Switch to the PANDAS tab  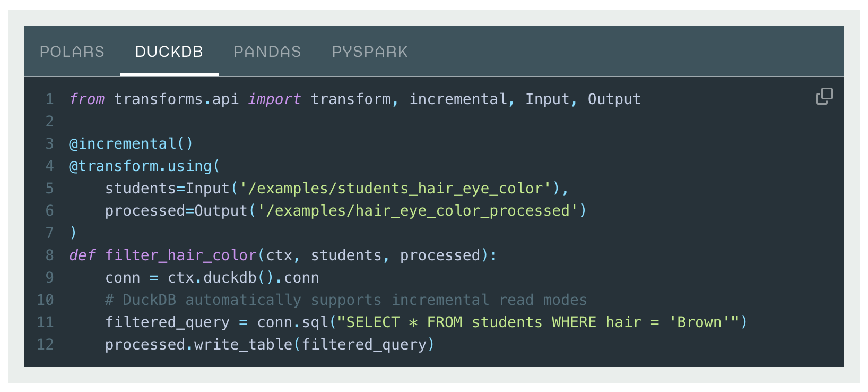267,52
